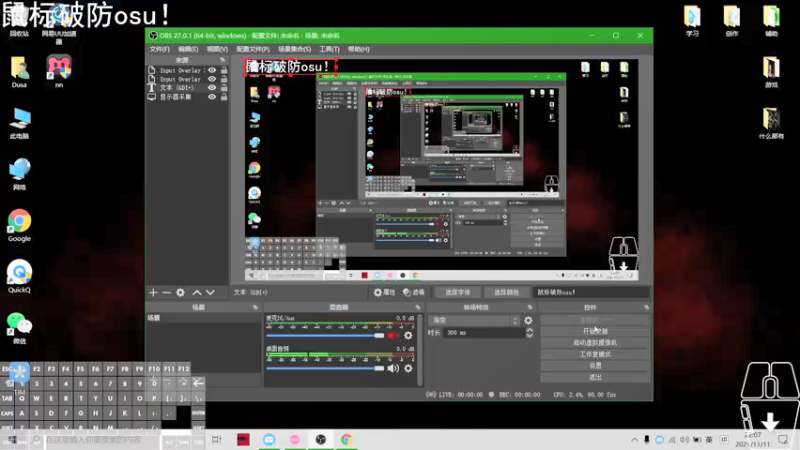This screenshot has width=800, height=450.
Task: Open the 此电脑 desktop icon
Action: [19, 123]
